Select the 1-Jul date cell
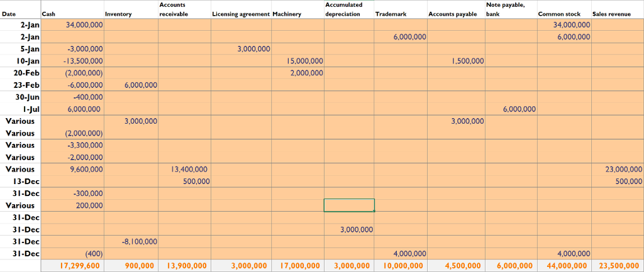 [21, 109]
